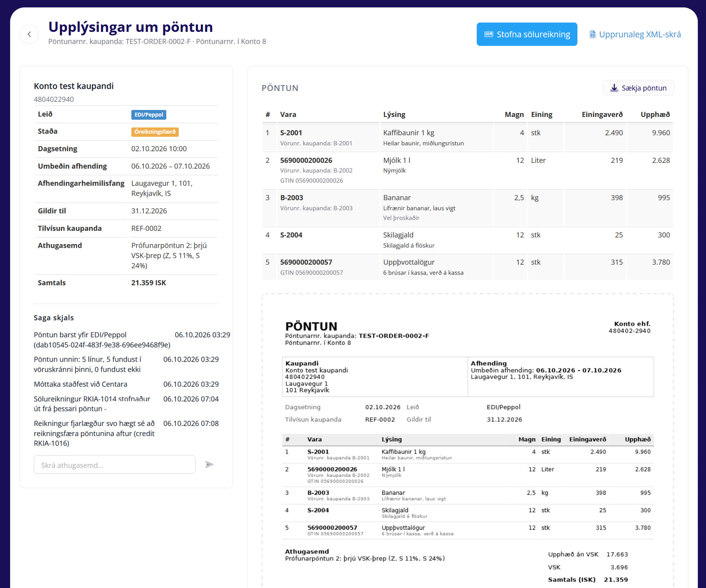Viewport: 706px width, 588px height.
Task: Click S-2004 in the top order table
Action: coord(291,235)
